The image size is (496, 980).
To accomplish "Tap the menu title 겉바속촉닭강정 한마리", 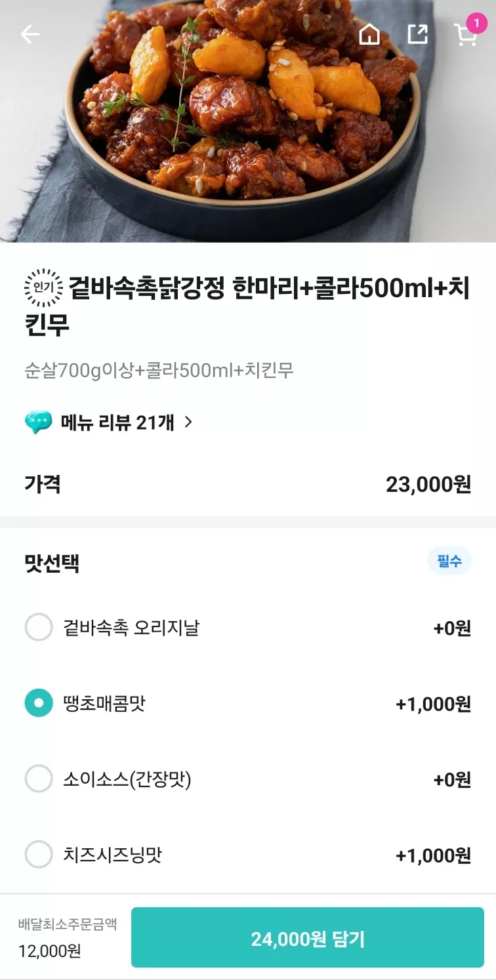I will tap(248, 306).
